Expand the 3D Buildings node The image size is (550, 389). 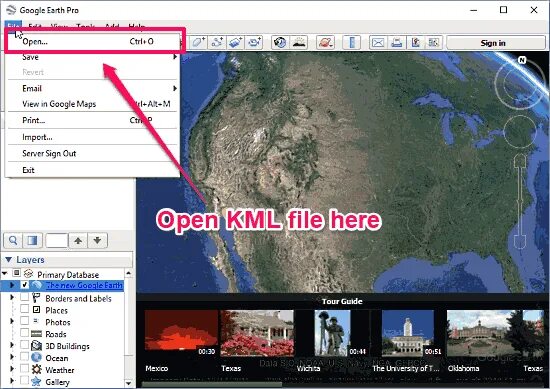pyautogui.click(x=12, y=345)
